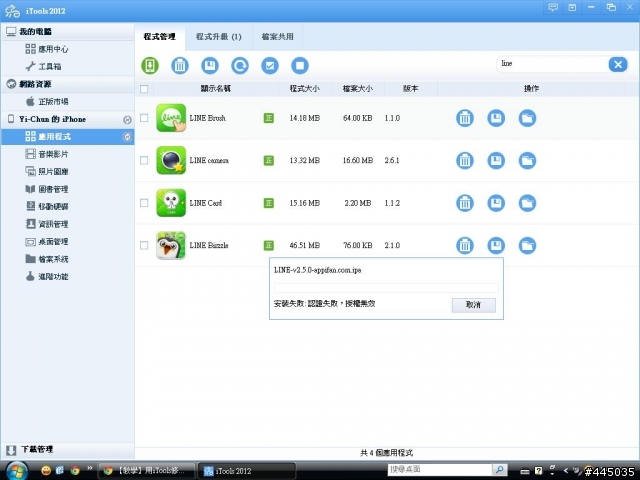Image resolution: width=640 pixels, height=480 pixels.
Task: Open 應用中心 in sidebar
Action: (67, 49)
